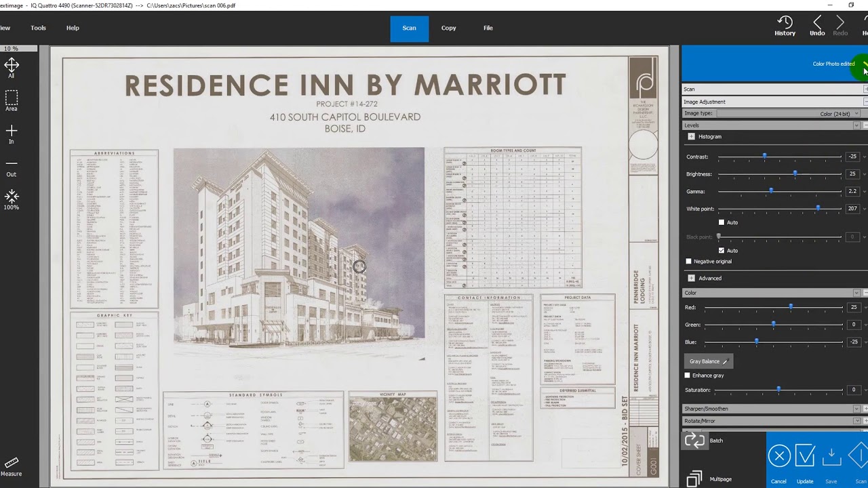Click the Scan section header
The height and width of the screenshot is (488, 868).
click(774, 89)
